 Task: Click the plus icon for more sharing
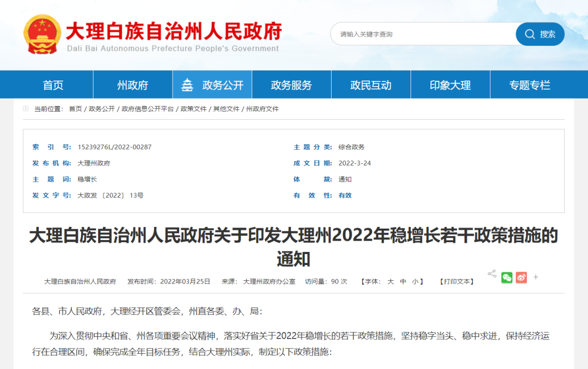pyautogui.click(x=536, y=277)
